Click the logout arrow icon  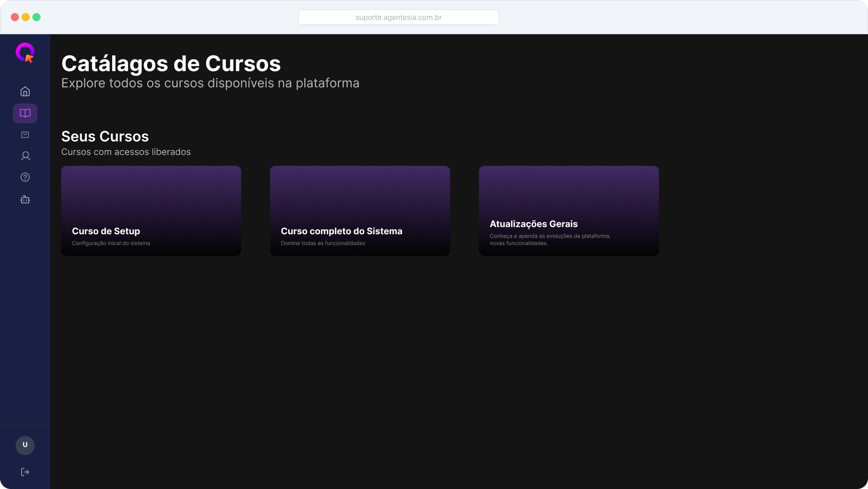coord(25,472)
